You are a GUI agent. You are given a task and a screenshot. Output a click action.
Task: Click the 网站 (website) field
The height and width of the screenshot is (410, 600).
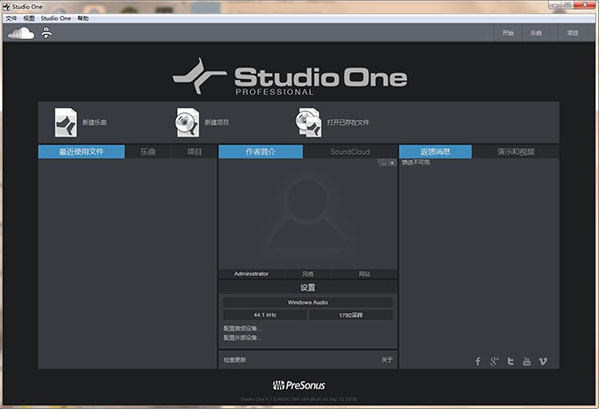[x=364, y=274]
